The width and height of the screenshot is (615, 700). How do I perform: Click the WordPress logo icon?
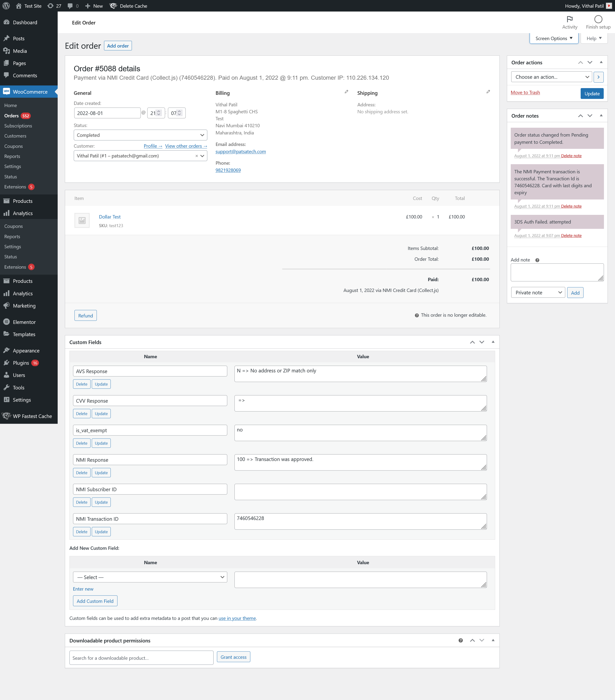pyautogui.click(x=6, y=6)
